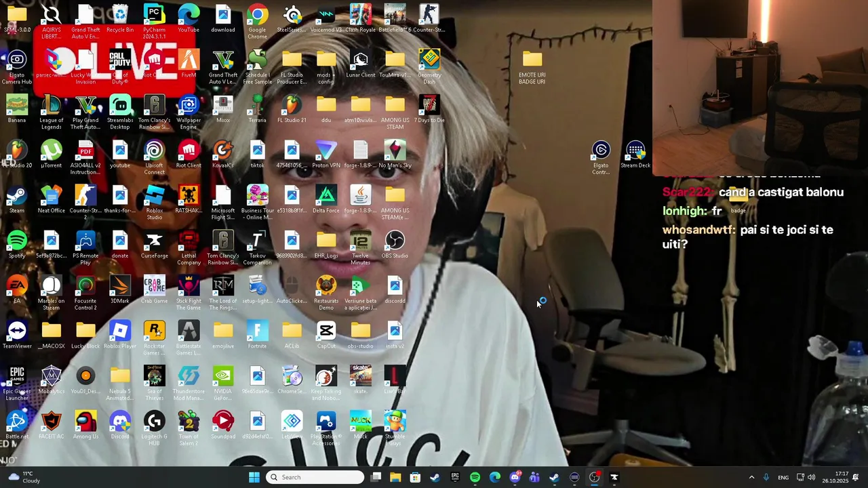Open Logitech G HUB desktop shortcut

[154, 429]
